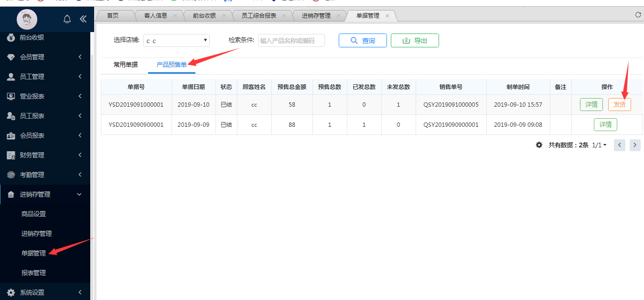Click cell YSD2019091000001
644x300 pixels.
[136, 104]
